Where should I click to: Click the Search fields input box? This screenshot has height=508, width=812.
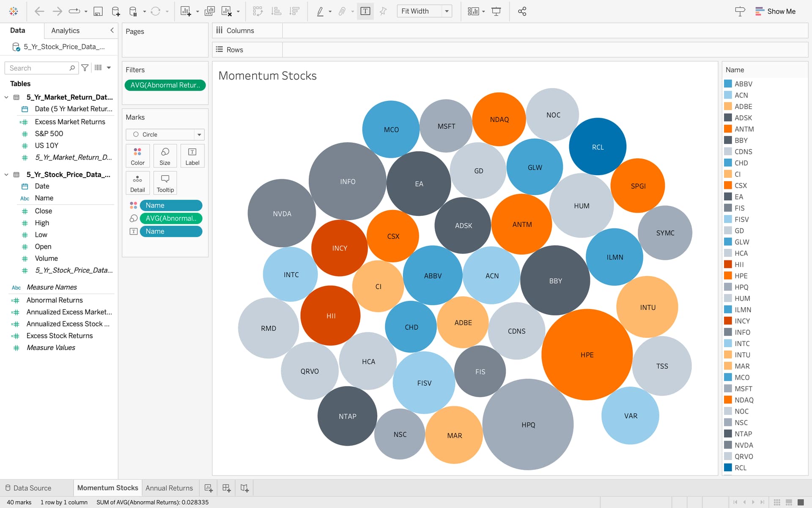click(x=38, y=68)
